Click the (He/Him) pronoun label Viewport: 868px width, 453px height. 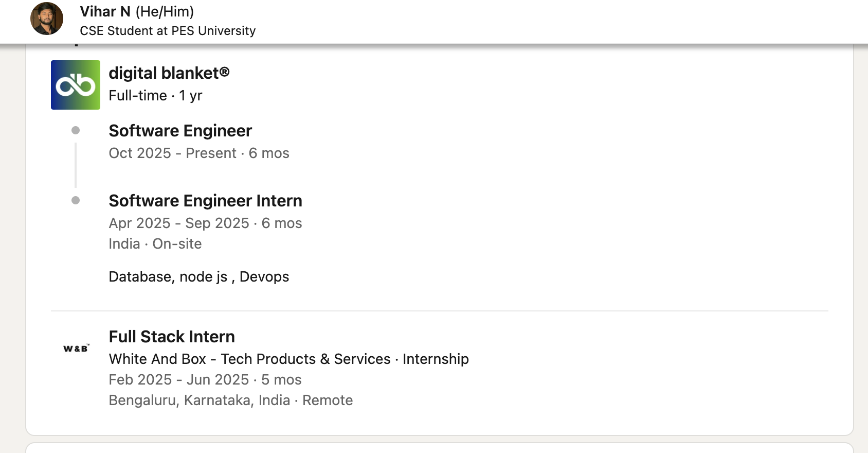tap(164, 11)
